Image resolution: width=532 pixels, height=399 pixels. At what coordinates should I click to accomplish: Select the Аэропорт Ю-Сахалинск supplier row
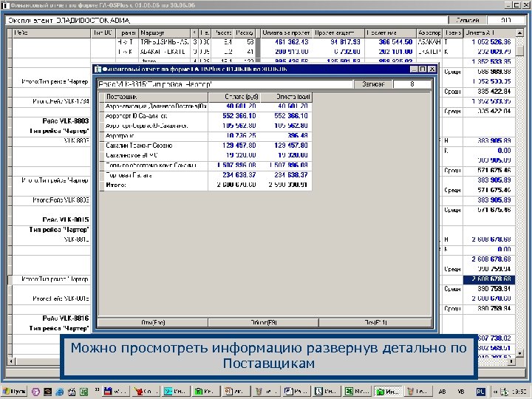pos(205,116)
